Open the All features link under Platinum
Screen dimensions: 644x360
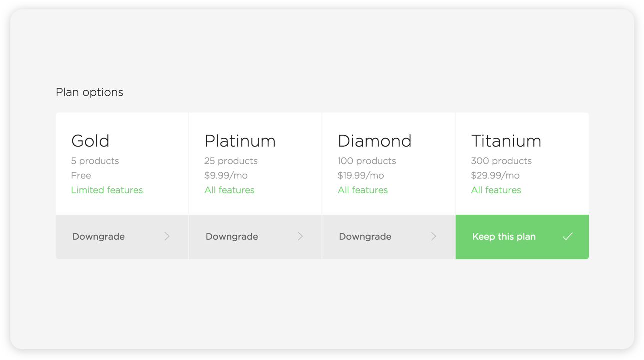tap(229, 190)
